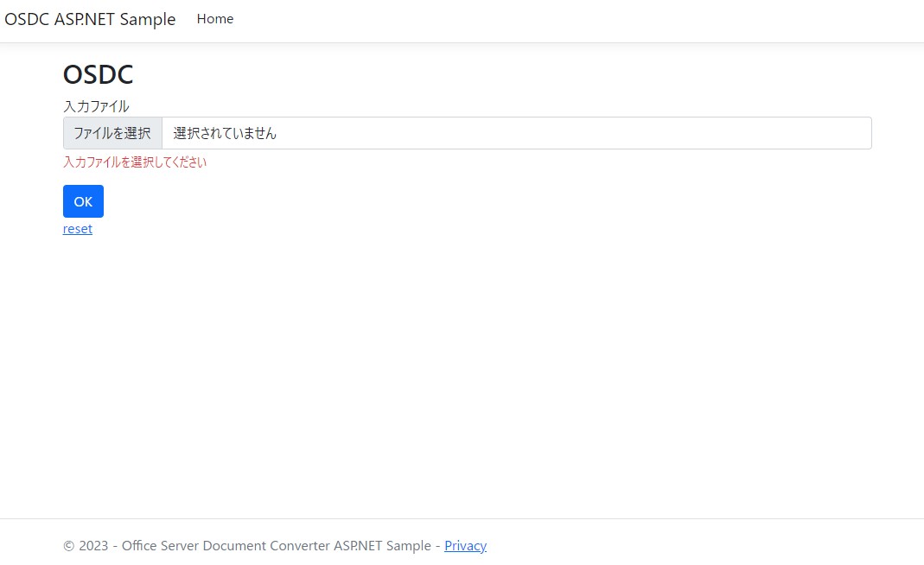Focus the file upload field for 入力ファイル
Image resolution: width=924 pixels, height=565 pixels.
(112, 133)
